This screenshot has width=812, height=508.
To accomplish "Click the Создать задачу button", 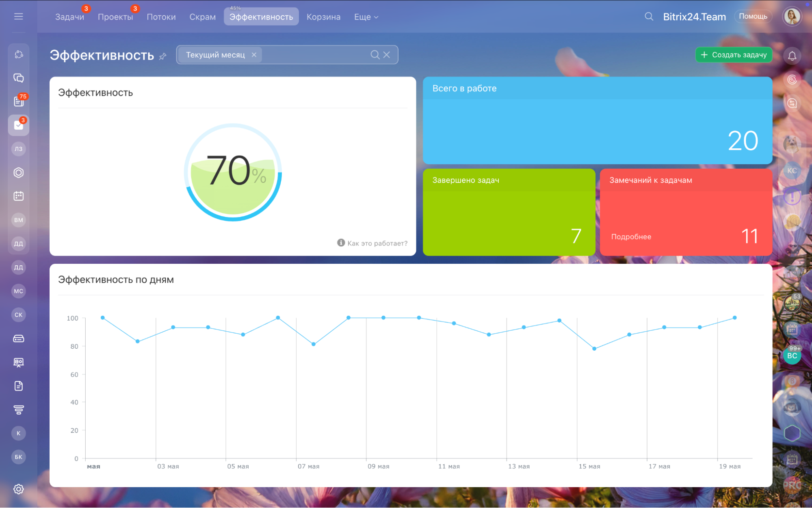I will click(734, 55).
